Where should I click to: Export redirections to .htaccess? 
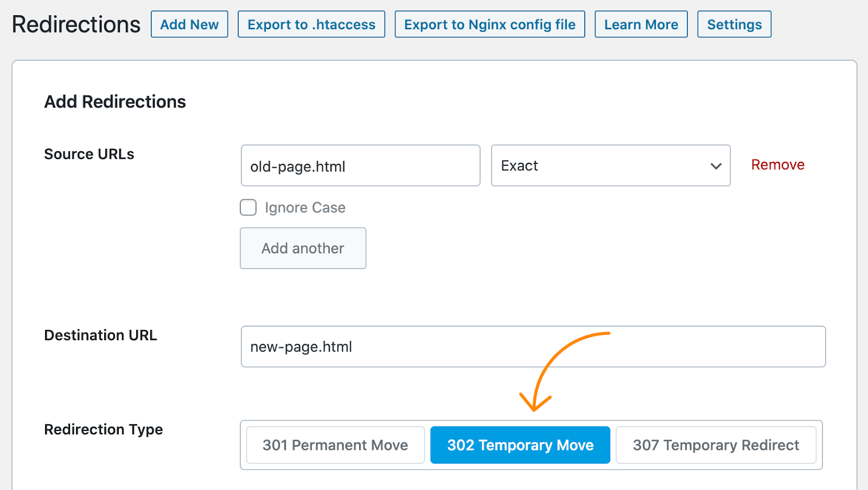pyautogui.click(x=311, y=24)
